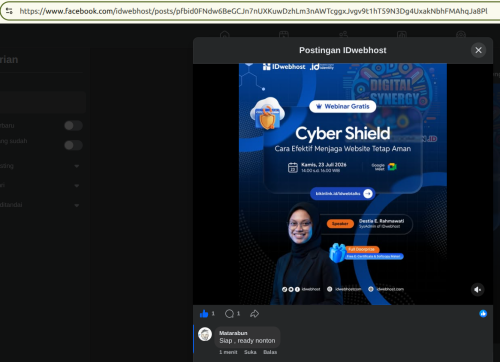Click Matarabun's profile avatar
The image size is (500, 362).
click(205, 334)
